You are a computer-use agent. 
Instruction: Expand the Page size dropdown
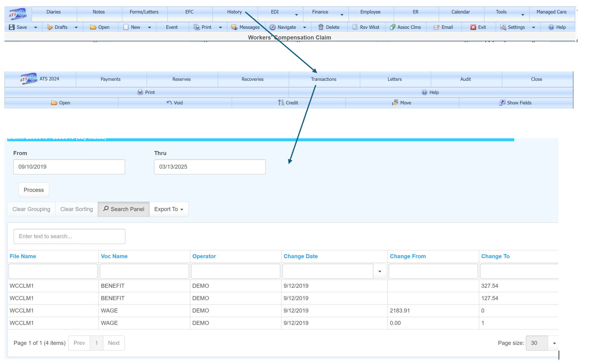coord(554,343)
